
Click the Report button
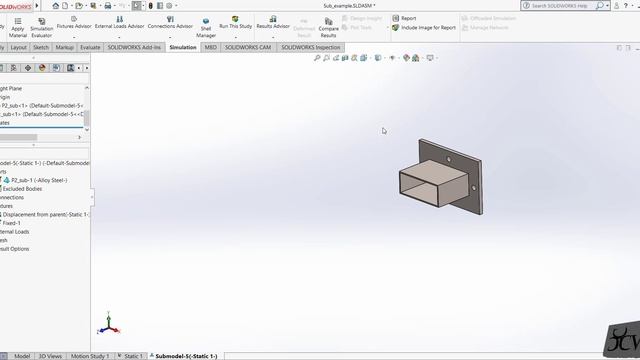click(x=404, y=18)
